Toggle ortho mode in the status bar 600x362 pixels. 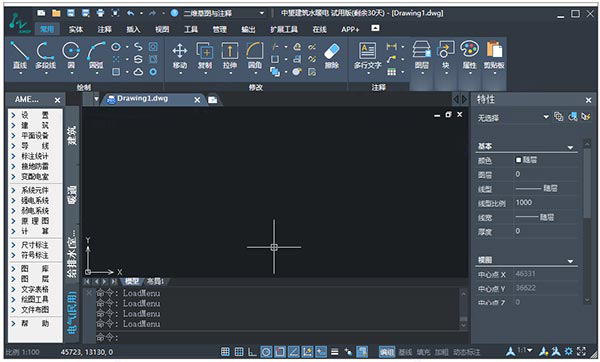click(x=252, y=351)
